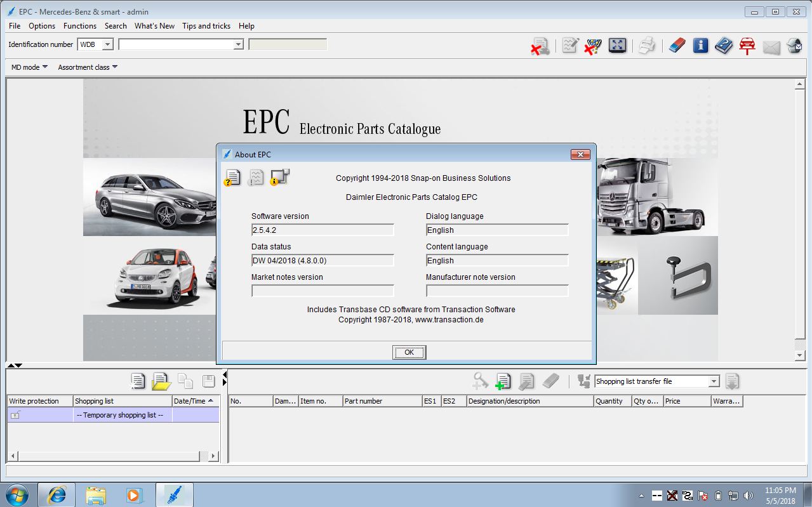
Task: Open Windows Explorer folder on taskbar
Action: (96, 495)
